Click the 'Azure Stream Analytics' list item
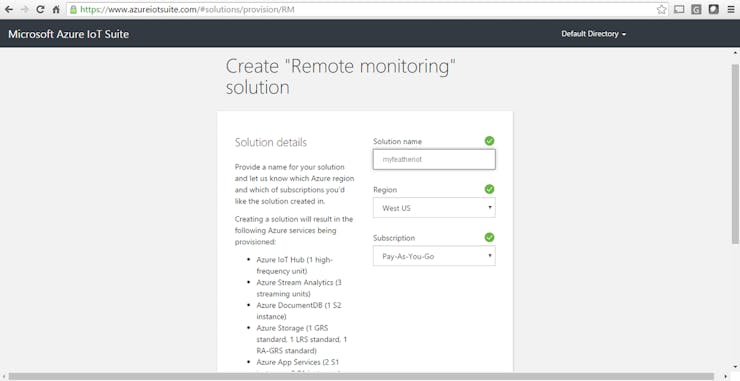The width and height of the screenshot is (740, 381). point(299,288)
